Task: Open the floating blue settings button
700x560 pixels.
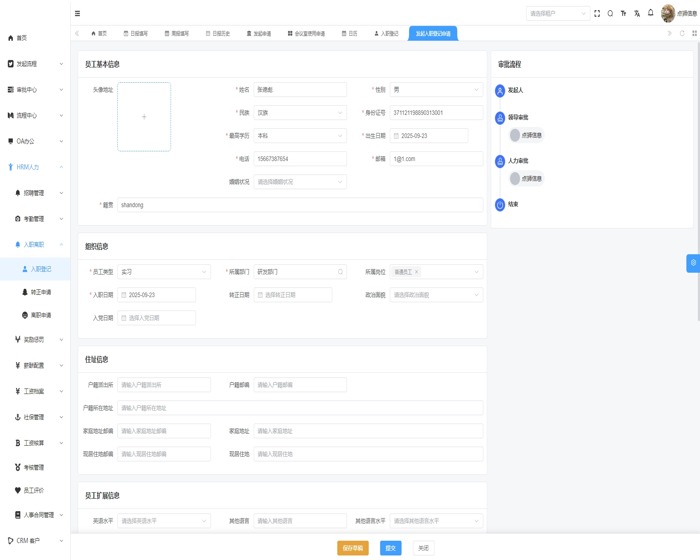Action: click(692, 263)
